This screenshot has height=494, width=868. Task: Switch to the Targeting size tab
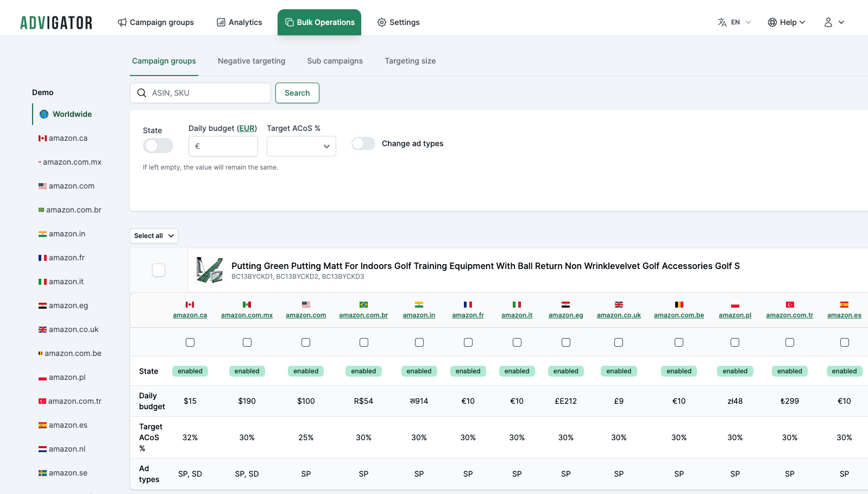click(410, 61)
